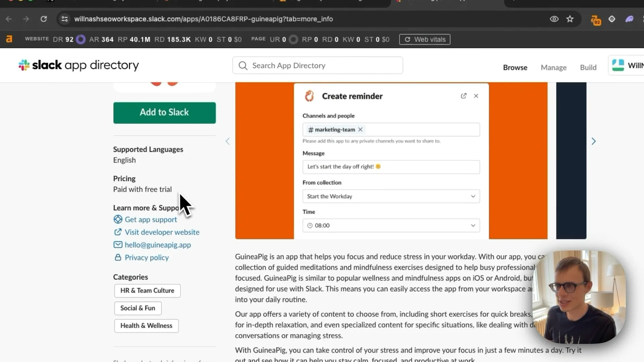Click the purple extension icon
The image size is (644, 362).
629,19
